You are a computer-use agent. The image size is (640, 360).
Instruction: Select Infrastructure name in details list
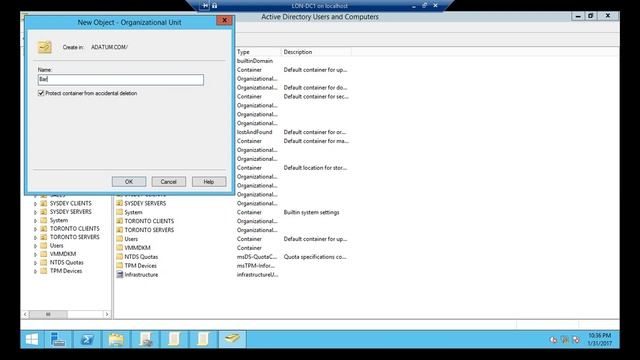point(141,275)
